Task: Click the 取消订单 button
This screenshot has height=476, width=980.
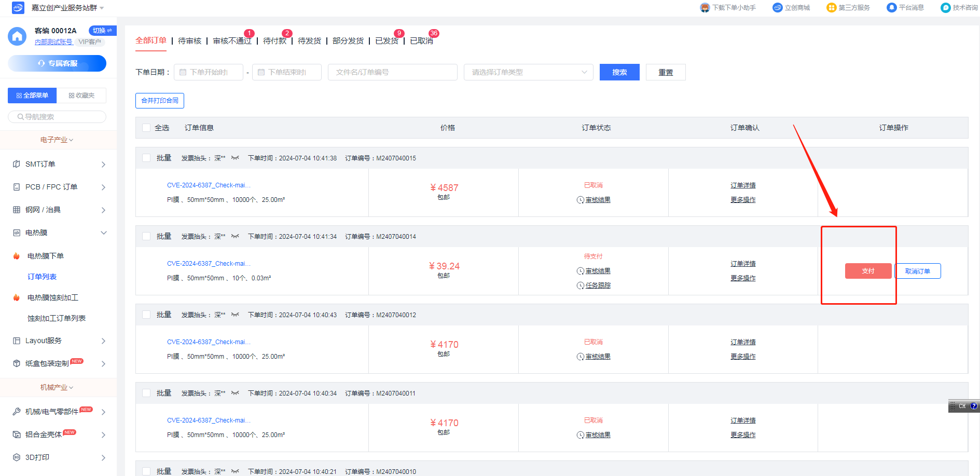Action: pyautogui.click(x=917, y=271)
